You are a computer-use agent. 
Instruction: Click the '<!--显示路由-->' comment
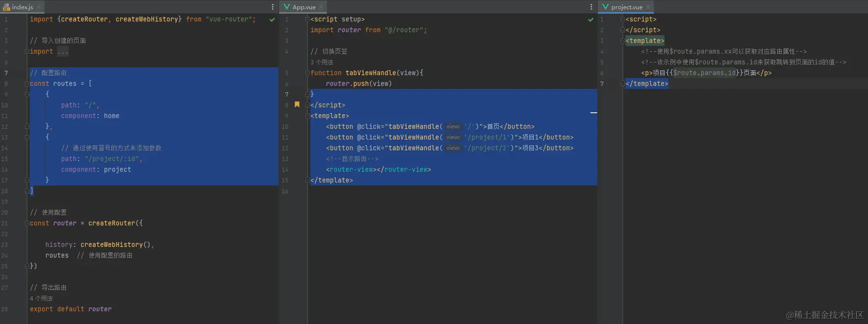(x=352, y=159)
